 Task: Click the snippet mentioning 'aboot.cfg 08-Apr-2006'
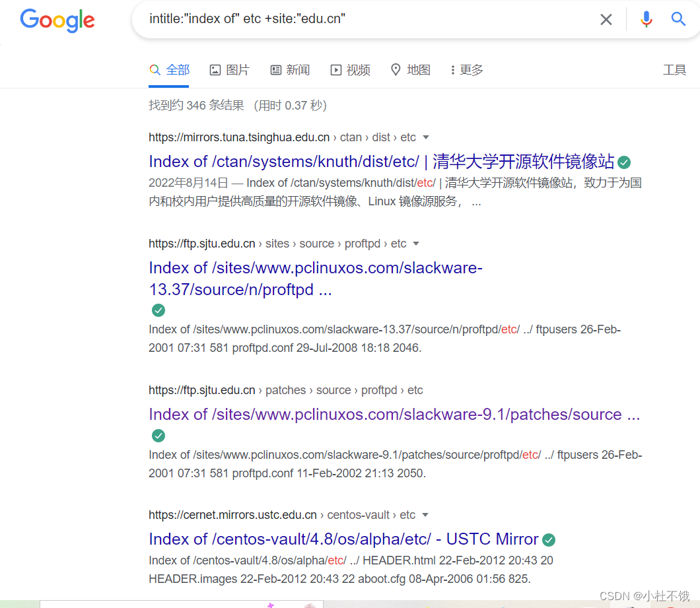click(x=351, y=570)
